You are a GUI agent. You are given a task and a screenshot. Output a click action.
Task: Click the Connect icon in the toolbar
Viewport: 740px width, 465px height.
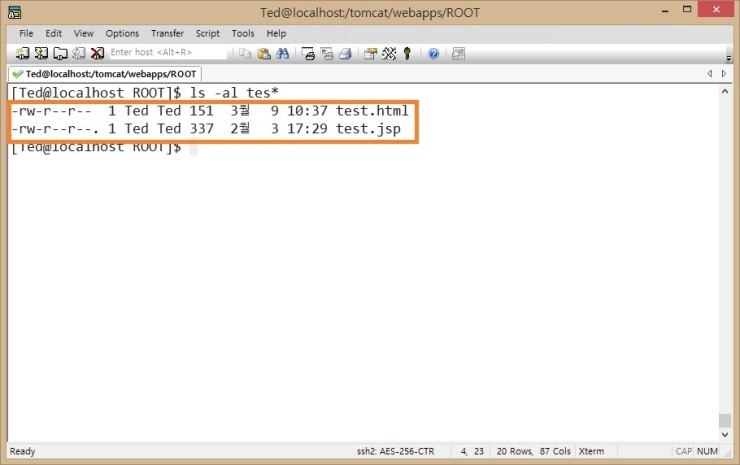(24, 53)
